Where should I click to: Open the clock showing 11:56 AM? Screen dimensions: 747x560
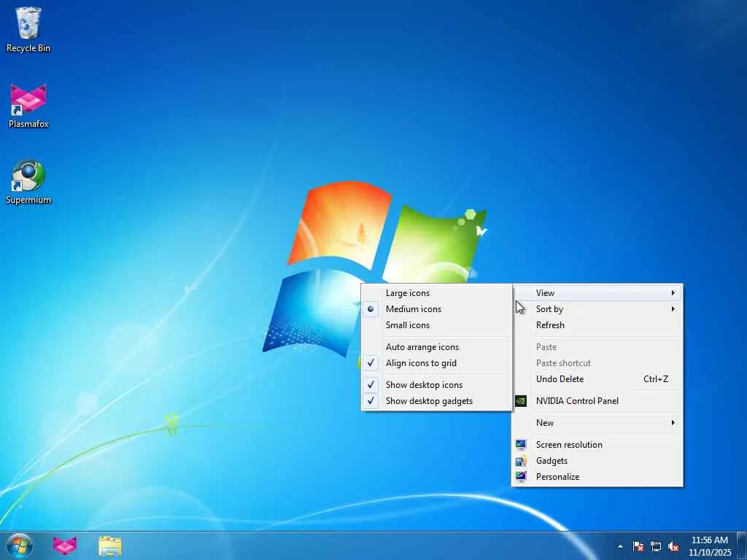click(x=709, y=546)
